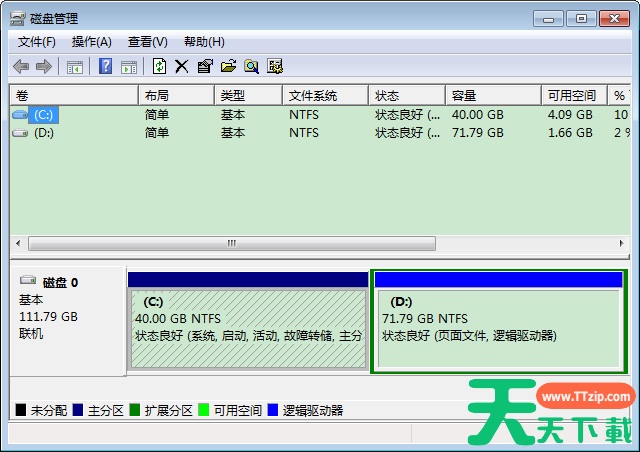Click the green 扩展分区 legend swatch
The height and width of the screenshot is (452, 640).
134,410
